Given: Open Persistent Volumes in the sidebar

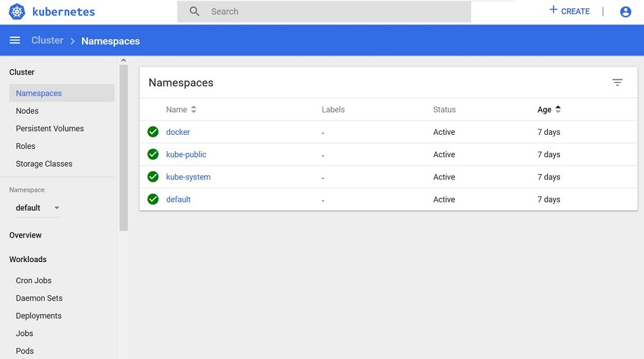Looking at the screenshot, I should 49,129.
